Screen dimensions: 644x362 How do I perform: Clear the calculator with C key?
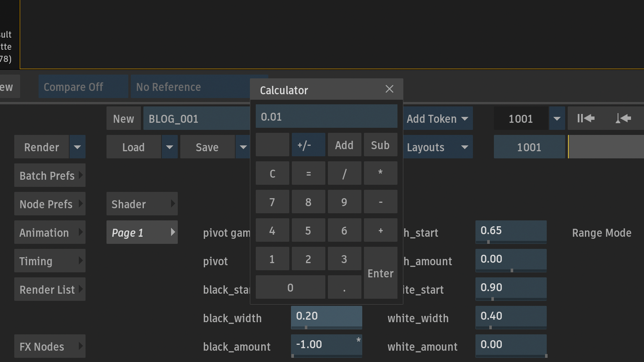[x=273, y=173]
